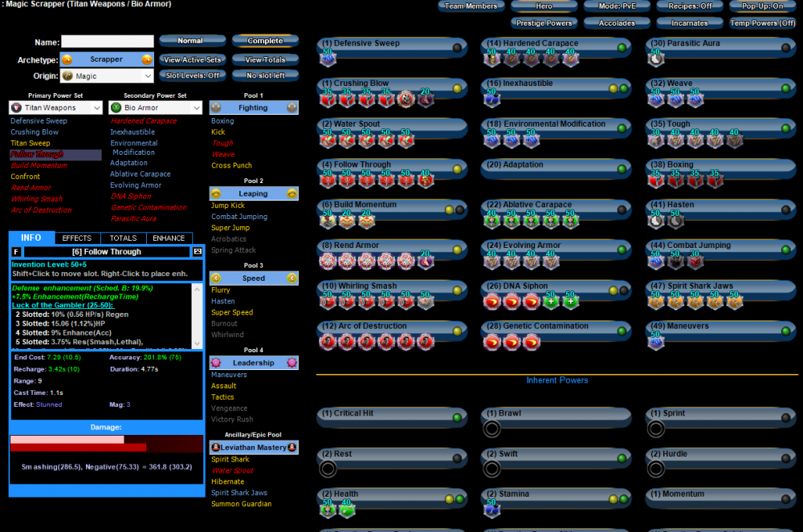Click the F lock button beside Follow Through
803x532 pixels.
point(17,252)
